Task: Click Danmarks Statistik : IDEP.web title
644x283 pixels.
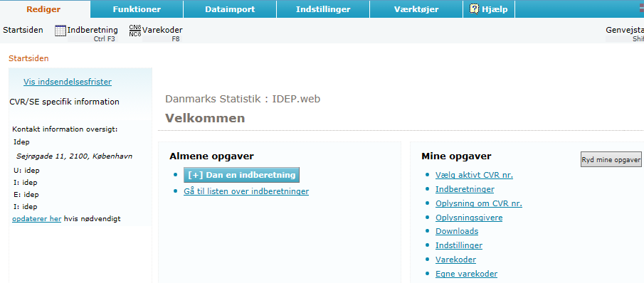Action: pos(243,99)
